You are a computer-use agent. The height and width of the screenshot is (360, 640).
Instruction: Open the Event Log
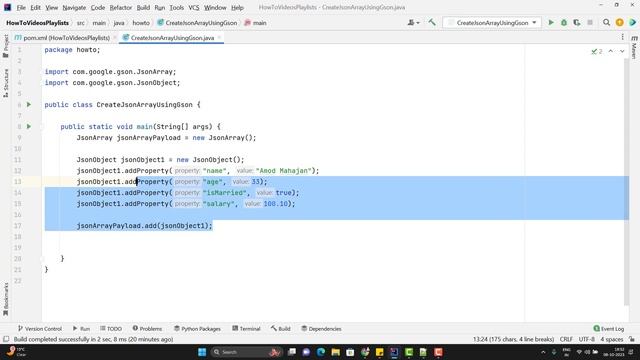click(609, 329)
